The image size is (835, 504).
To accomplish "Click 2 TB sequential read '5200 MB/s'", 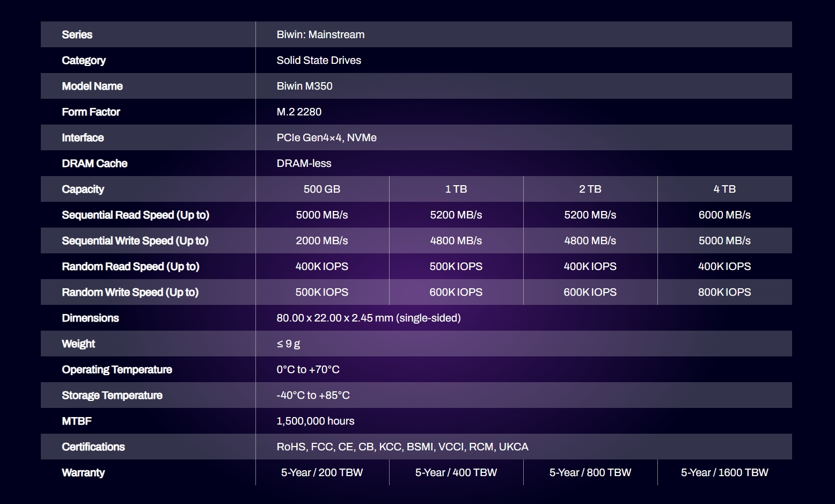I will click(590, 215).
